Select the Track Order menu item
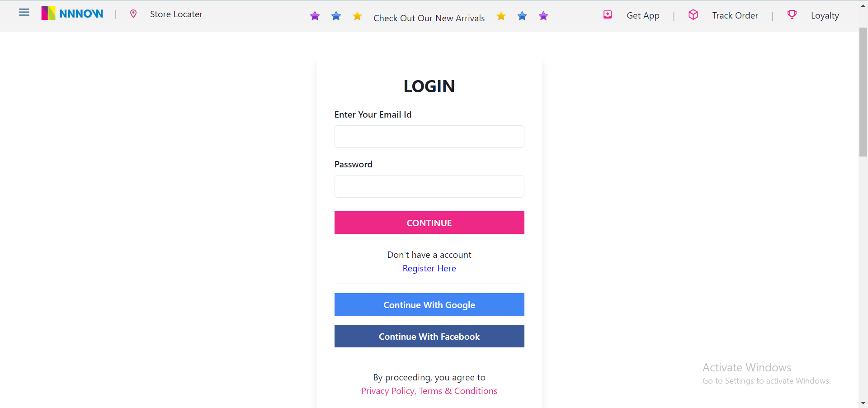Viewport: 868px width, 408px height. point(735,15)
